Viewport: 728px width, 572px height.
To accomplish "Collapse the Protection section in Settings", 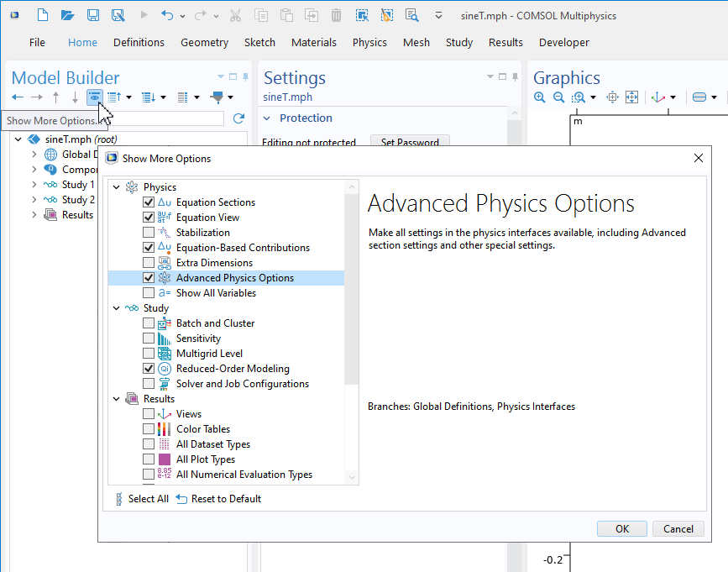I will [x=266, y=118].
